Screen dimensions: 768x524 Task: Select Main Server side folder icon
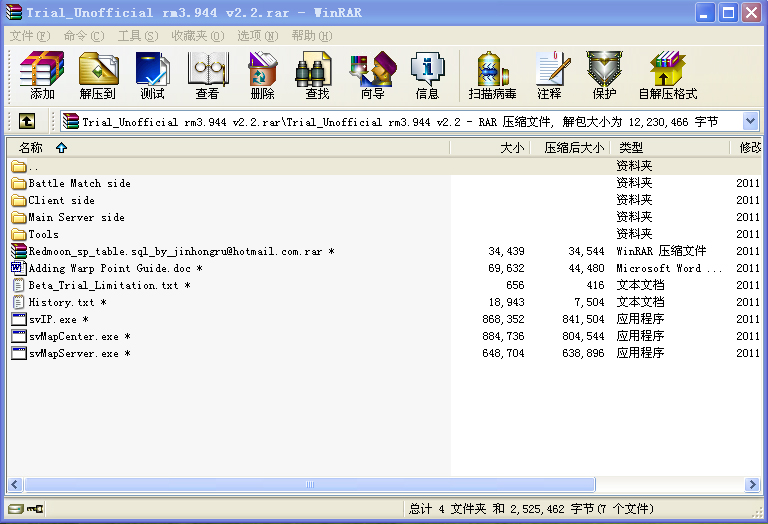pyautogui.click(x=19, y=217)
